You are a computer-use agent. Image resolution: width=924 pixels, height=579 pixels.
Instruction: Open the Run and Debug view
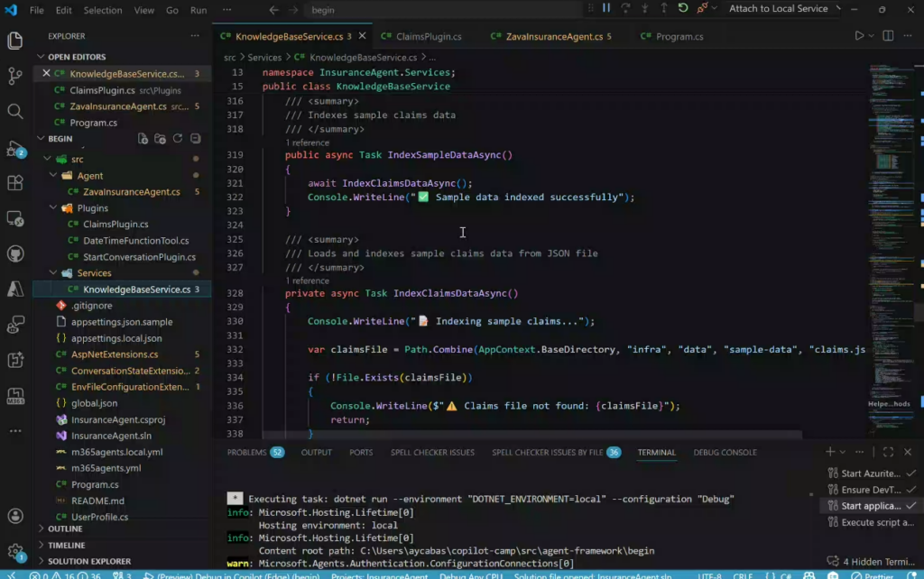click(x=14, y=149)
